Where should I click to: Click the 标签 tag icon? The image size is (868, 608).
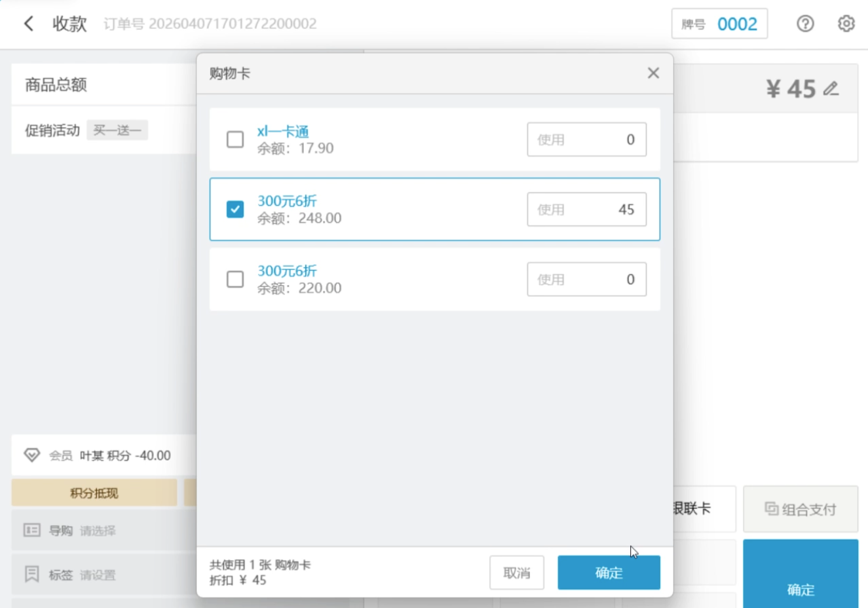point(31,575)
